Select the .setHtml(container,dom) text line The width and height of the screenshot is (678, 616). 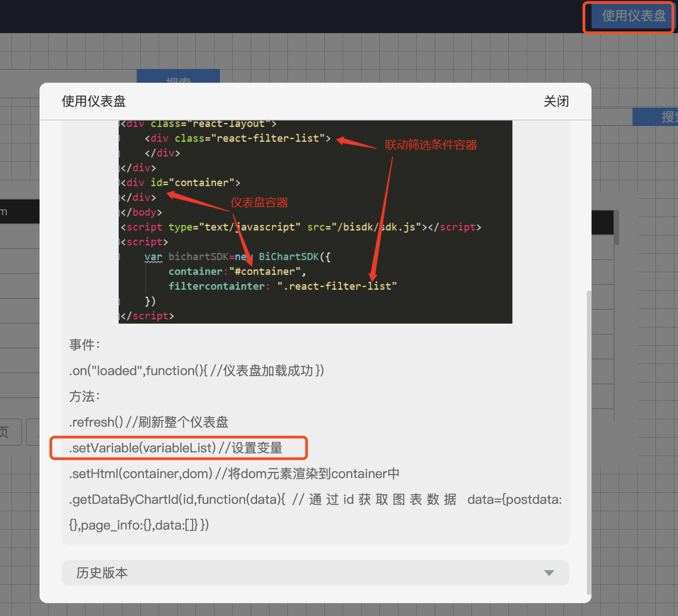click(x=234, y=473)
